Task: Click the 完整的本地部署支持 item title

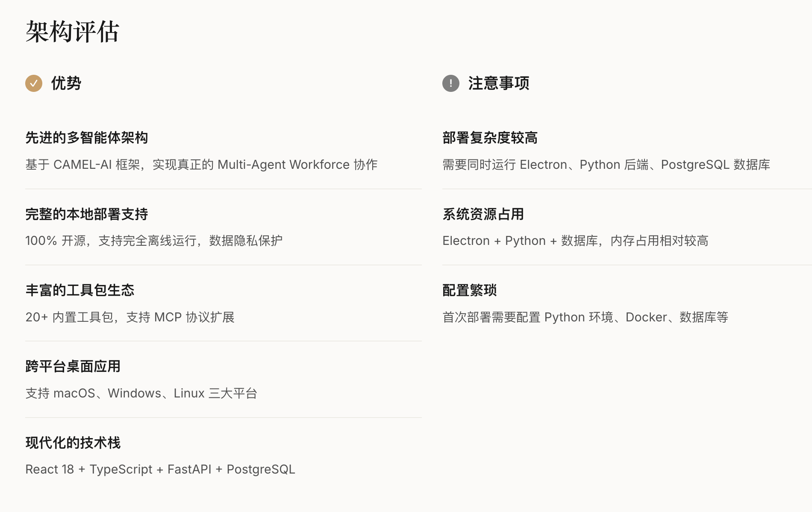Action: (x=87, y=214)
